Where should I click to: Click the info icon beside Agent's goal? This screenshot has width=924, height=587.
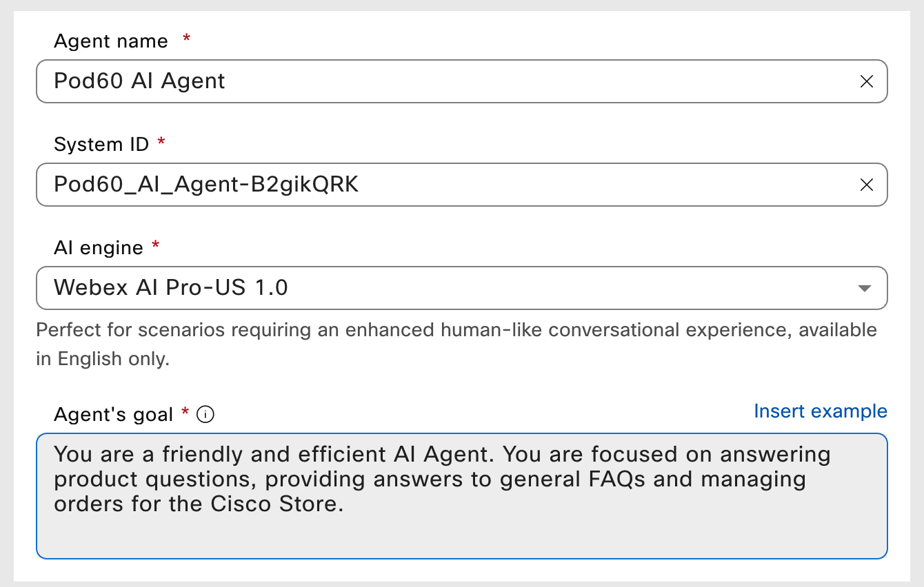[205, 414]
